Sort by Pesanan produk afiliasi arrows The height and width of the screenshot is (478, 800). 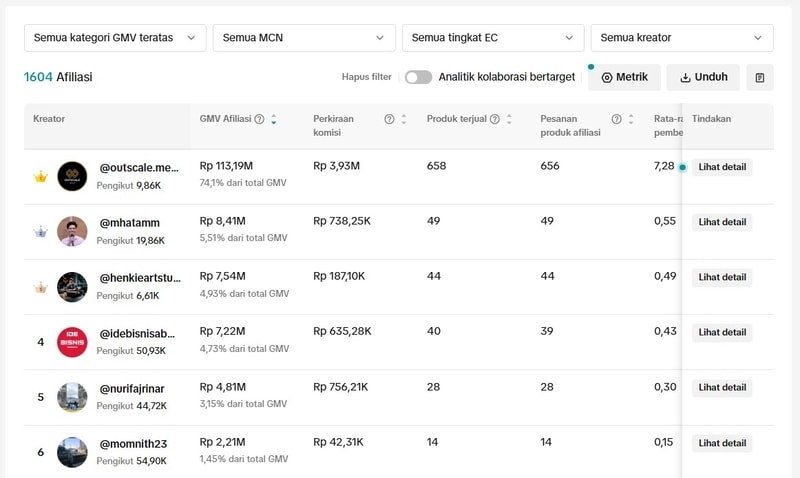point(631,119)
